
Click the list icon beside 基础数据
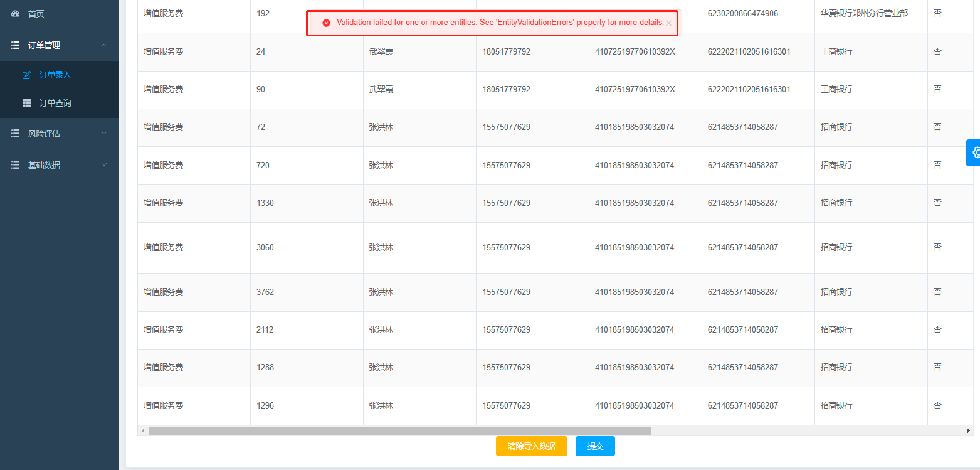coord(16,165)
